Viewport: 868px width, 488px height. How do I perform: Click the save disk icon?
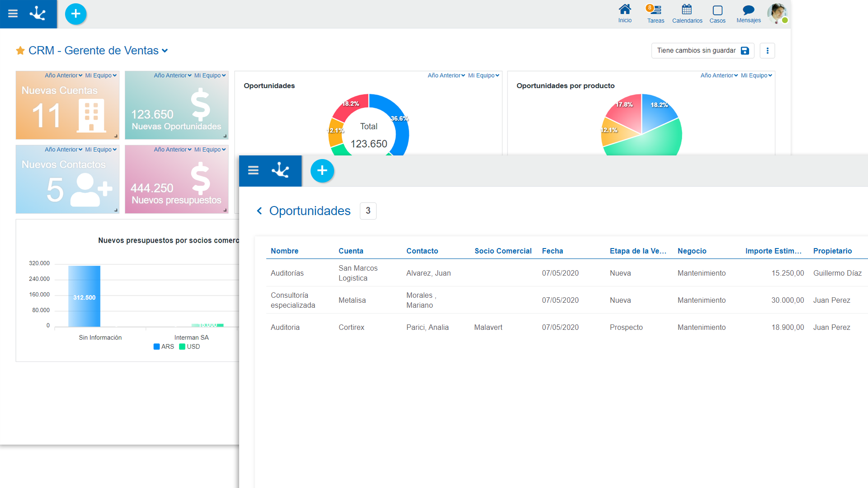pyautogui.click(x=745, y=51)
